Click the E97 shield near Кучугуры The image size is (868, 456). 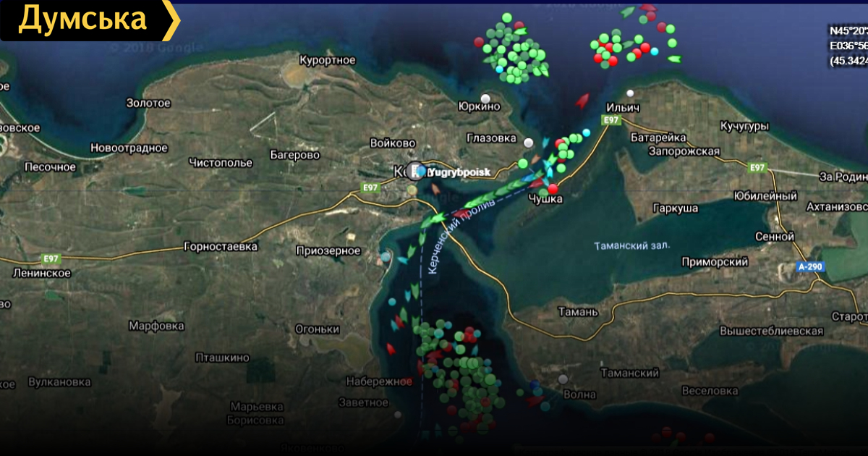coord(757,167)
